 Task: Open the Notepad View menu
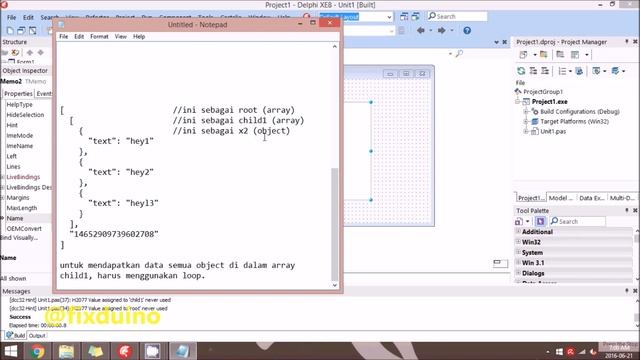click(120, 36)
